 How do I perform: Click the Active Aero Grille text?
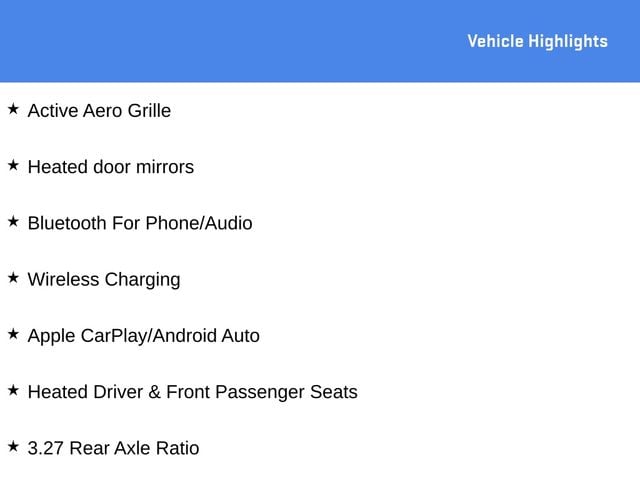[x=99, y=110]
